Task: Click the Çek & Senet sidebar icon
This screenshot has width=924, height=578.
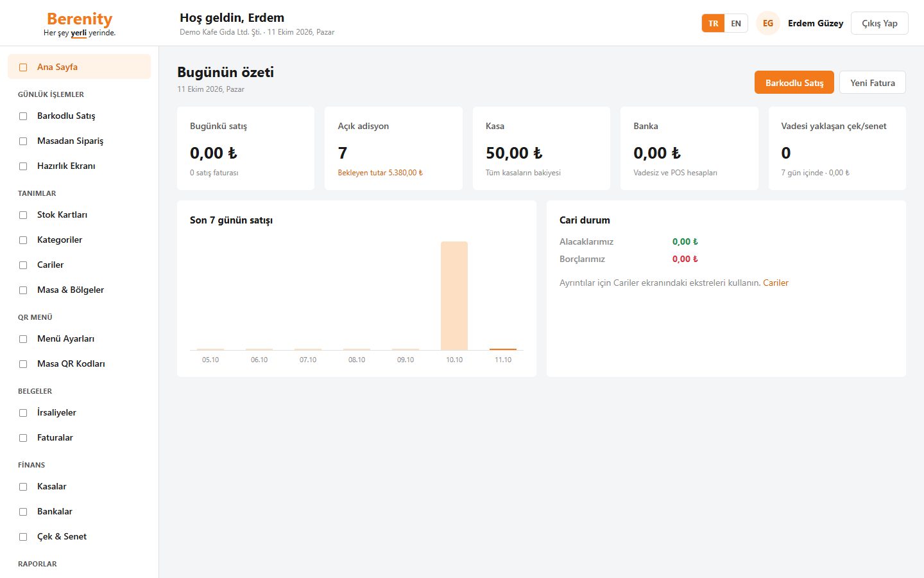Action: click(x=23, y=537)
